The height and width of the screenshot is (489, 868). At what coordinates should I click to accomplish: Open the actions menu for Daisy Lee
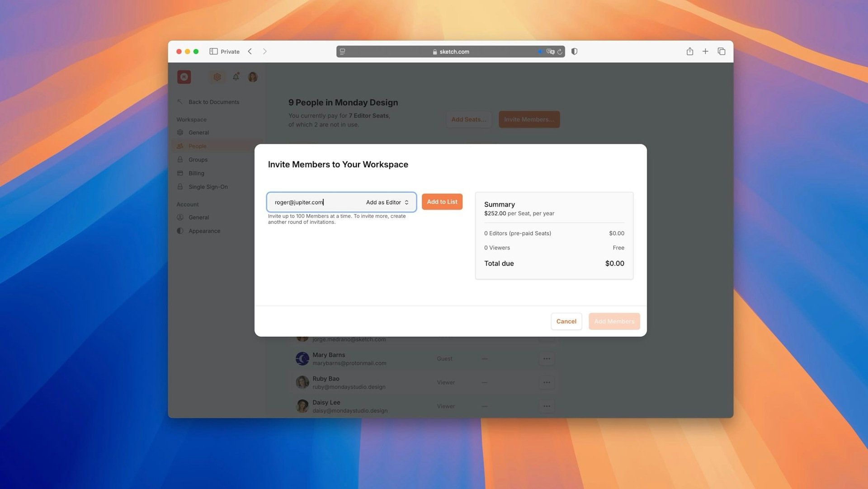pos(547,406)
